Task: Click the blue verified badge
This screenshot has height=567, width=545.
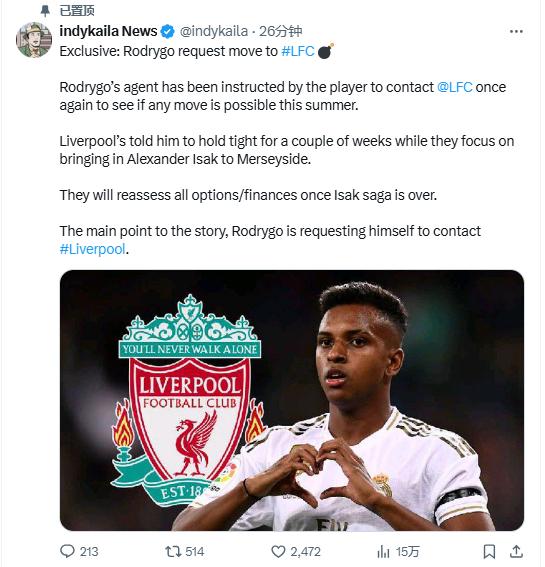Action: [167, 31]
